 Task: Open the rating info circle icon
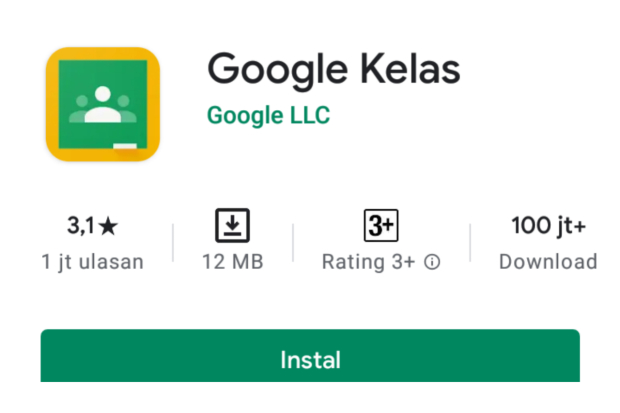(432, 262)
